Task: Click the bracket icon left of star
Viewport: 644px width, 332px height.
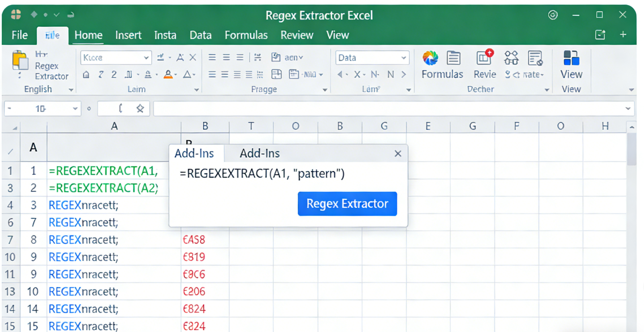Action: pos(121,108)
